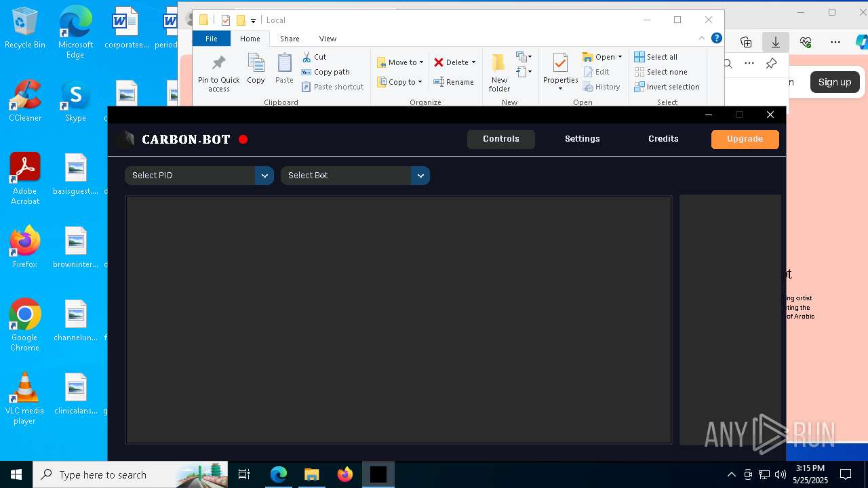Screen dimensions: 868x488
Task: Click the Sign up button in Edge
Action: (834, 82)
